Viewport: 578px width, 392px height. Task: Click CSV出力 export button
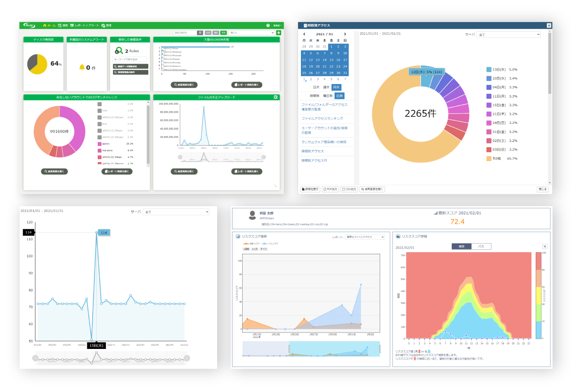pyautogui.click(x=349, y=189)
